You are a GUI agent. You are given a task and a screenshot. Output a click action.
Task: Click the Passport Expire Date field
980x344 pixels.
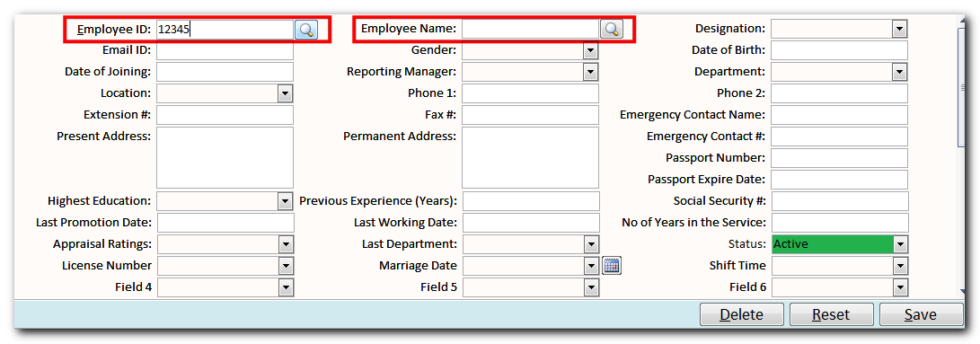839,180
